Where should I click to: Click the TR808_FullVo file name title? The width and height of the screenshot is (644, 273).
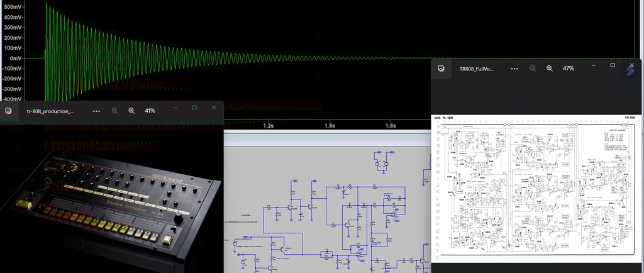(477, 69)
